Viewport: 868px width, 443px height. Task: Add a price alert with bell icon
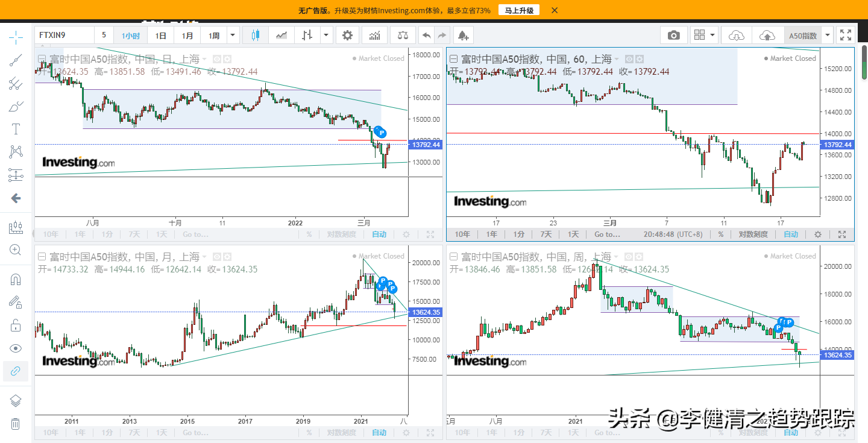click(463, 36)
